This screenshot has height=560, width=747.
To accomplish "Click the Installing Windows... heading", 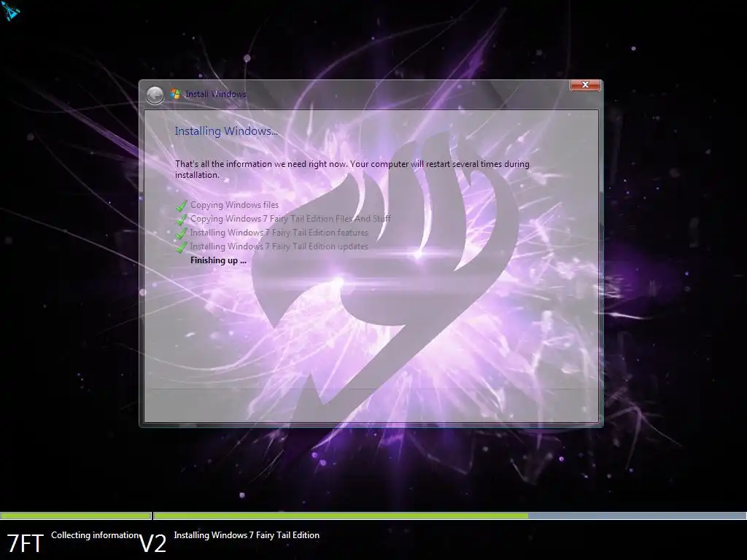I will point(226,131).
